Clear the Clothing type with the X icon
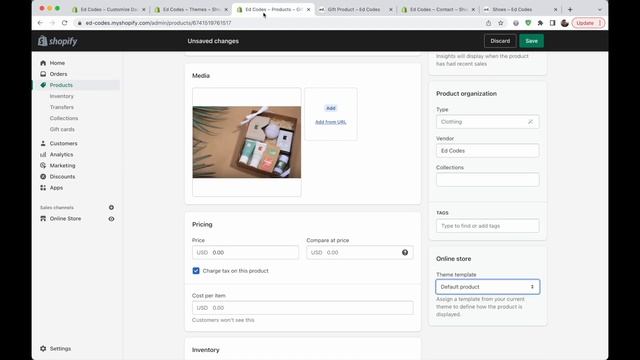 click(530, 122)
